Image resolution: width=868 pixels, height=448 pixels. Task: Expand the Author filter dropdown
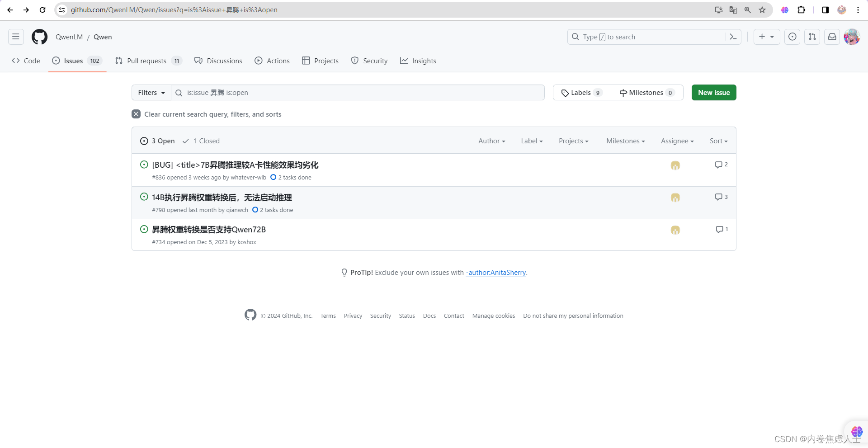tap(492, 141)
